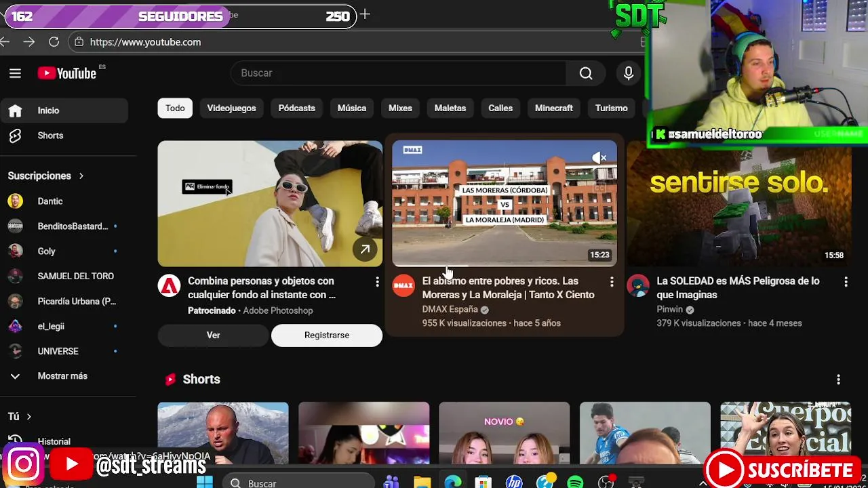Select the Calles filter chip
The image size is (868, 488).
[x=500, y=108]
